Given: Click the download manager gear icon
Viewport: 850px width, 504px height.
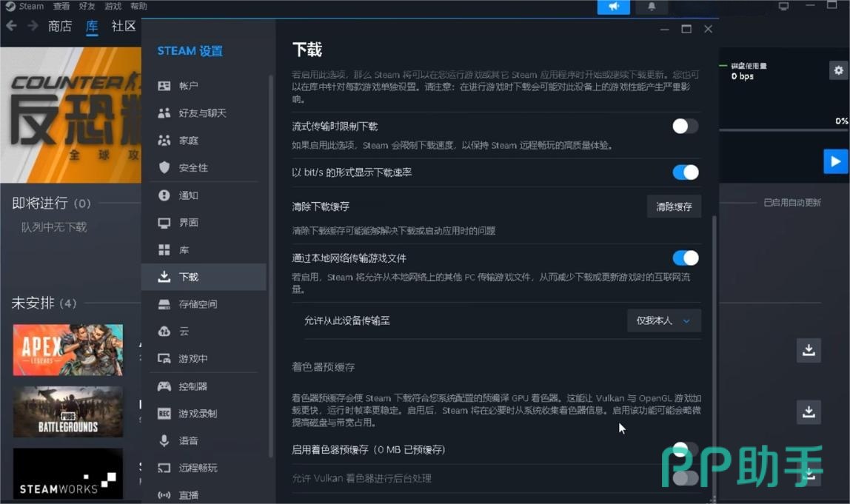Looking at the screenshot, I should point(838,70).
